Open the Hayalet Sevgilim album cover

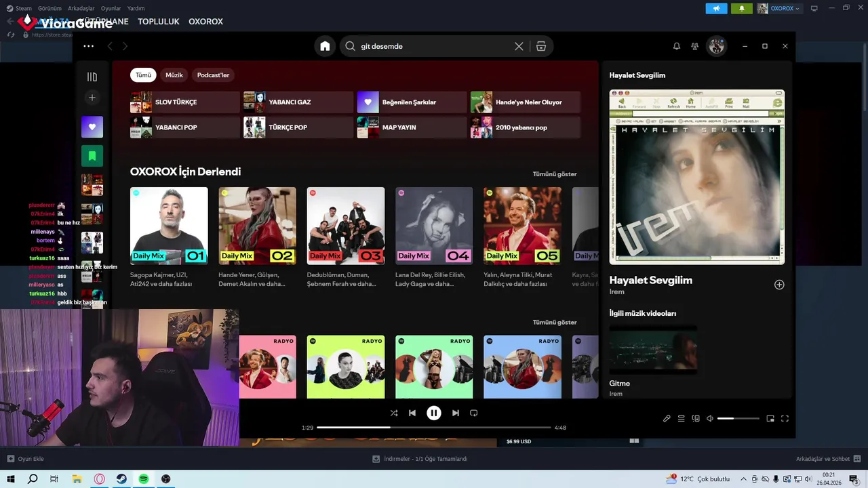[x=697, y=177]
